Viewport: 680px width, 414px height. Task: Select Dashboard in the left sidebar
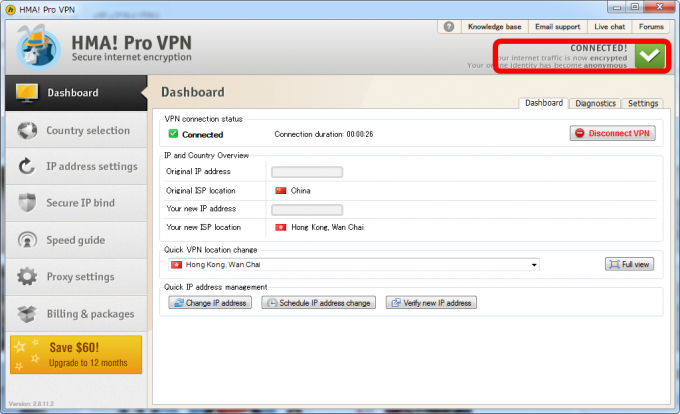pos(76,93)
